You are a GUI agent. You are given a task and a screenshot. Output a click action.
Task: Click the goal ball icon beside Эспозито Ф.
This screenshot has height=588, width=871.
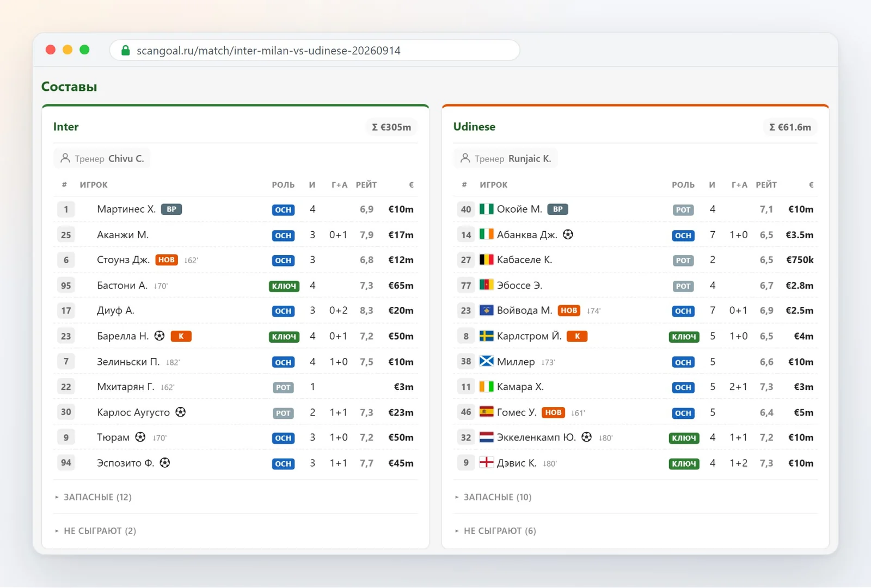(x=165, y=462)
